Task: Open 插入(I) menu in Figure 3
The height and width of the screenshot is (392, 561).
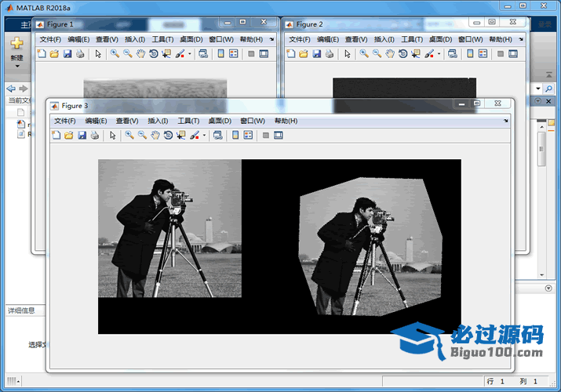Action: tap(158, 121)
